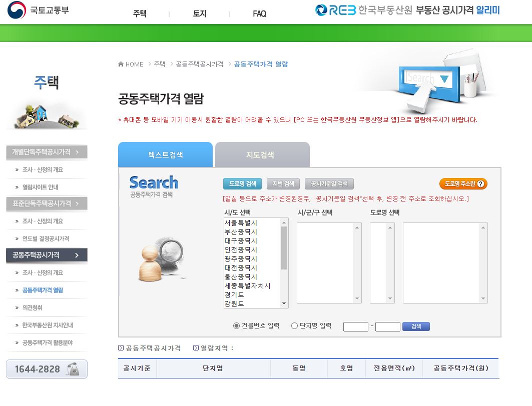The image size is (532, 406).
Task: Click the HOME house icon in breadcrumb
Action: click(121, 63)
